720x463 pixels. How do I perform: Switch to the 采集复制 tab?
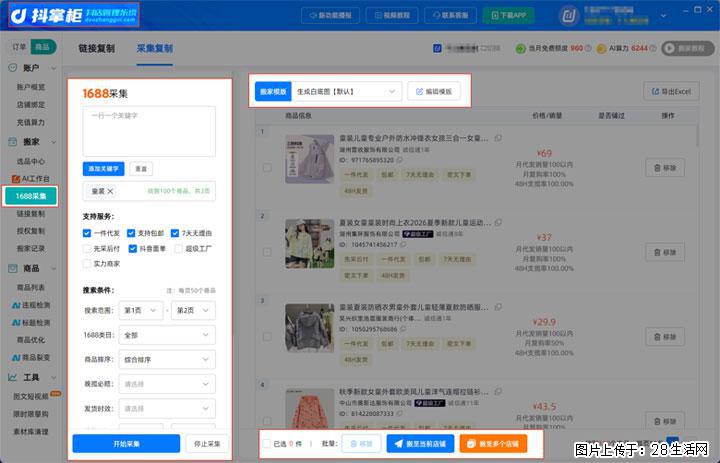pyautogui.click(x=155, y=48)
